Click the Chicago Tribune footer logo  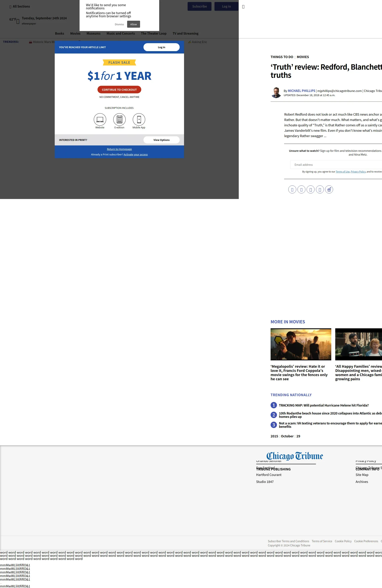click(x=294, y=456)
